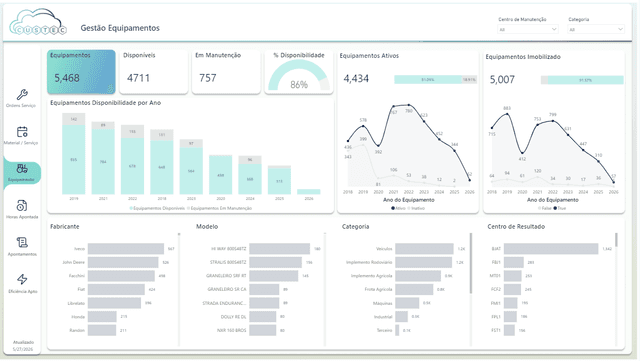Select Iveco bar in Fabricante chart
Viewport: 640px width, 361px height.
pos(126,249)
